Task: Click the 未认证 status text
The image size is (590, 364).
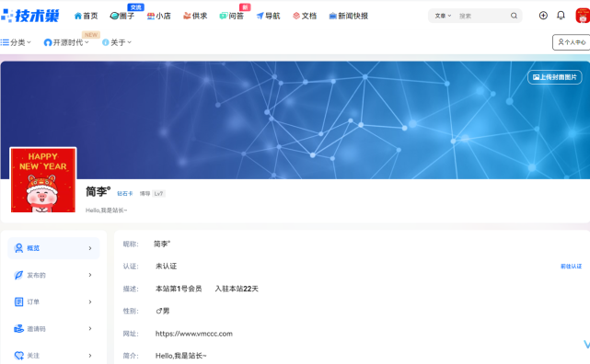Action: (166, 266)
